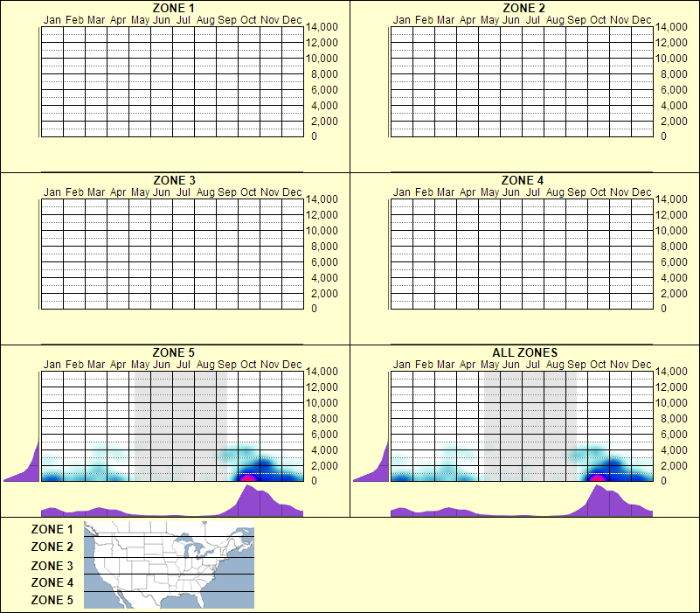Viewport: 700px width, 613px height.
Task: Select the 14,000 axis value on ZONE 1
Action: 322,27
